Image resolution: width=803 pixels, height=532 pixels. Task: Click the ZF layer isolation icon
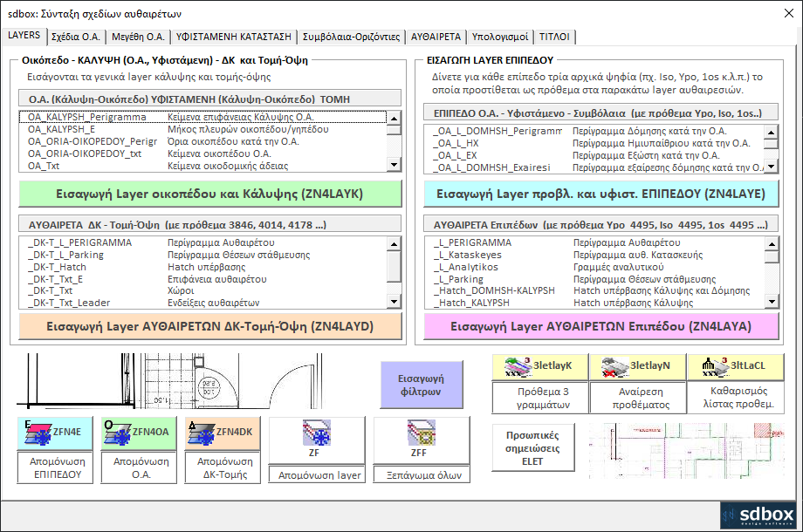(x=317, y=440)
